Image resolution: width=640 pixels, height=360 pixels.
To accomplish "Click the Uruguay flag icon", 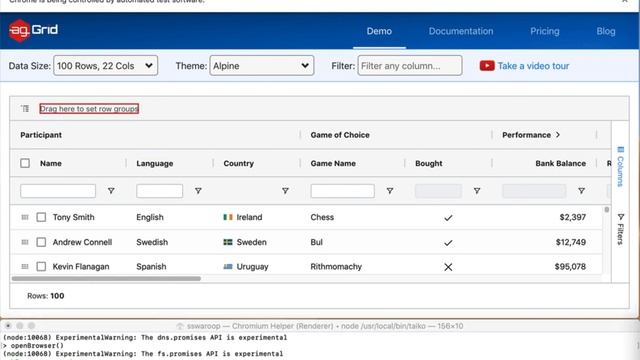I will click(x=228, y=267).
